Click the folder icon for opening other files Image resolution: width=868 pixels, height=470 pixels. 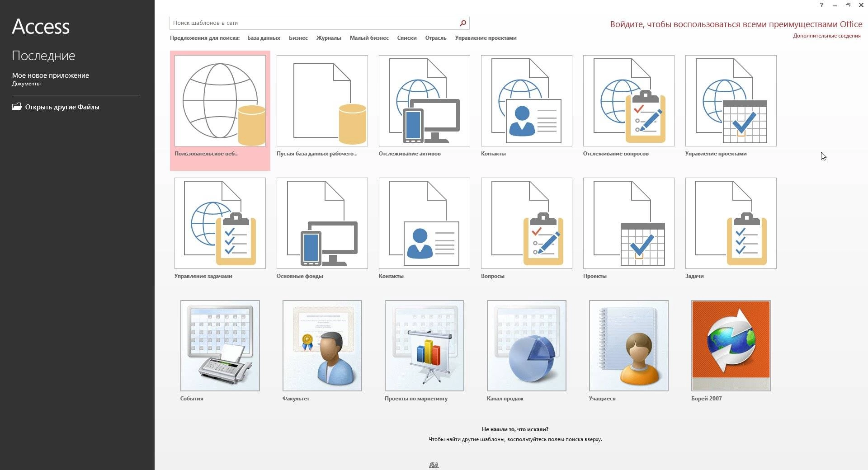17,107
